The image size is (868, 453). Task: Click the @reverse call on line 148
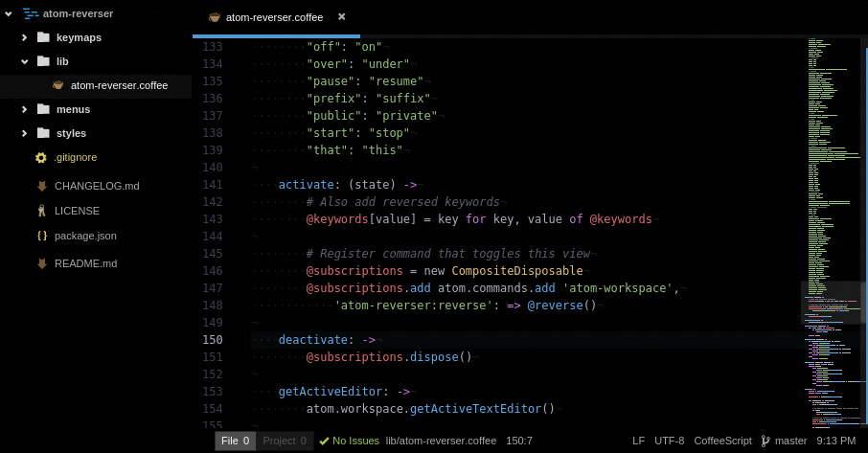point(556,306)
